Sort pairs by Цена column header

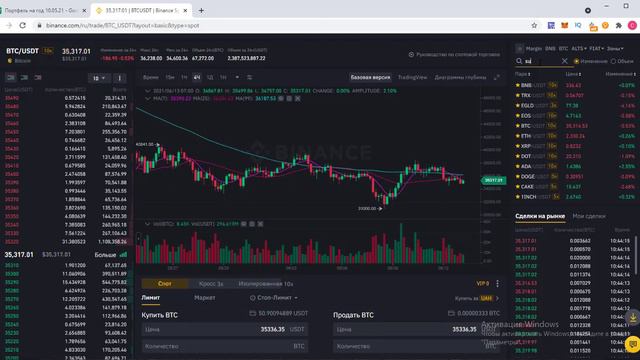(573, 74)
